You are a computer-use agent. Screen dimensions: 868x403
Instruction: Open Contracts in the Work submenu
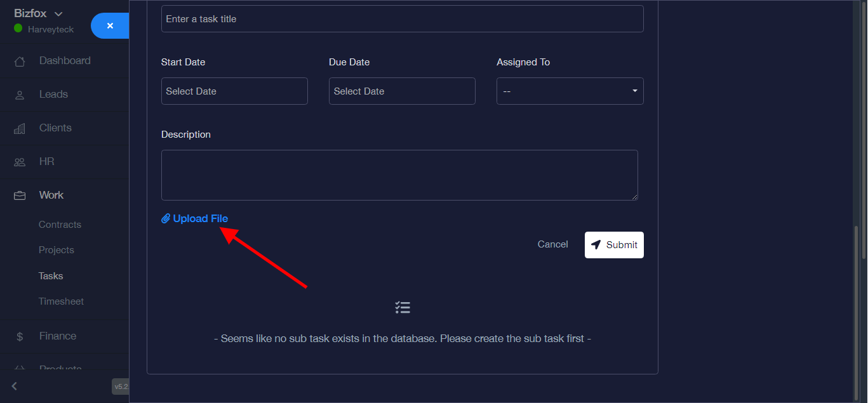click(x=60, y=225)
